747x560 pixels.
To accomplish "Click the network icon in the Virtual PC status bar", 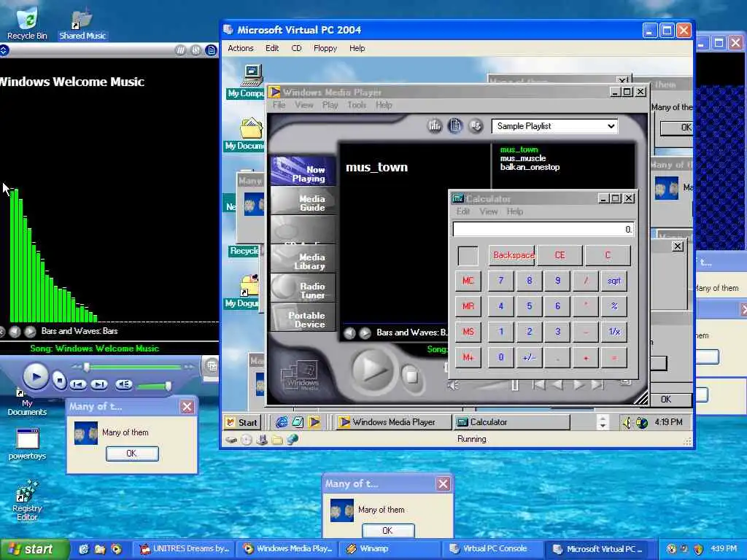I will [x=292, y=440].
